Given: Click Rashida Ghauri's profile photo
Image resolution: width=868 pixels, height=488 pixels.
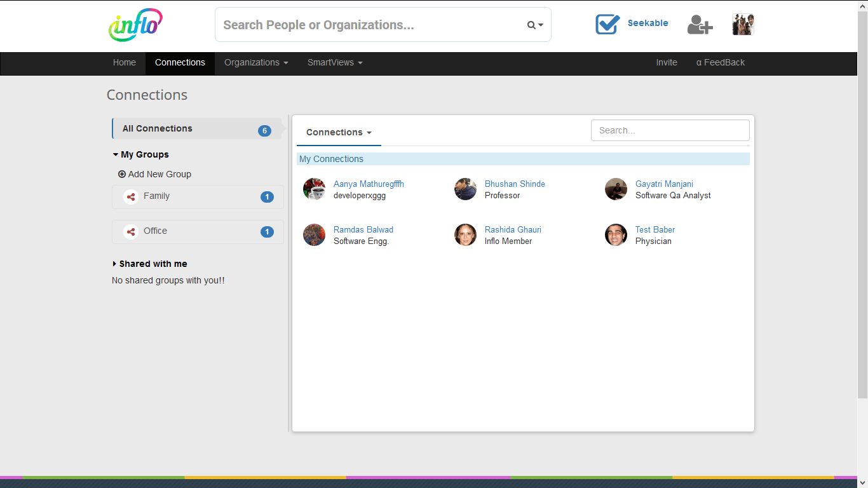Looking at the screenshot, I should click(465, 234).
